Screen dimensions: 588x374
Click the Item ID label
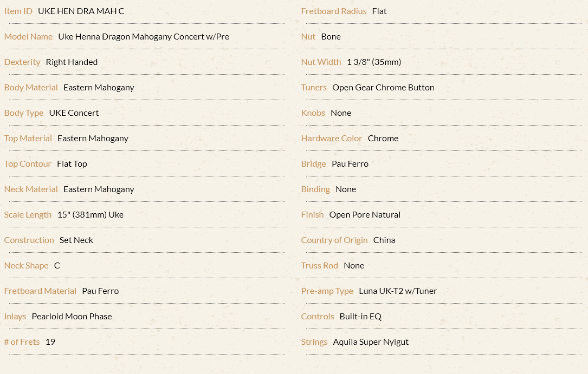click(x=18, y=11)
